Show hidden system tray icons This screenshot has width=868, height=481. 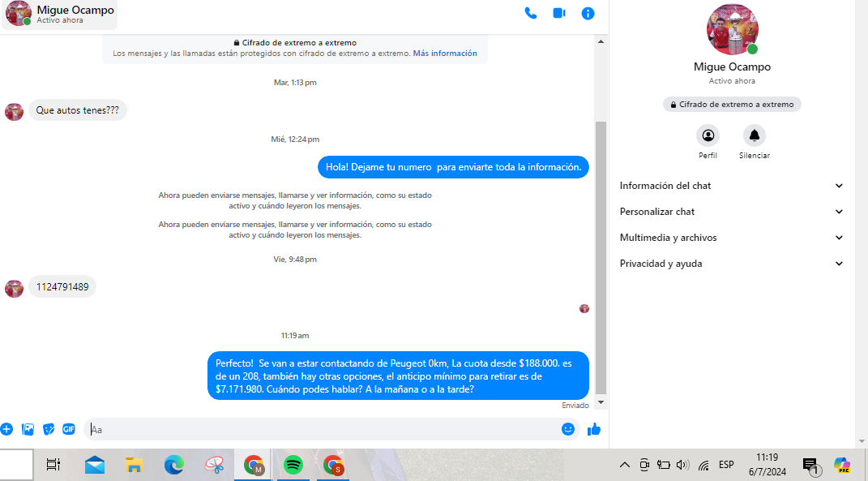(624, 465)
